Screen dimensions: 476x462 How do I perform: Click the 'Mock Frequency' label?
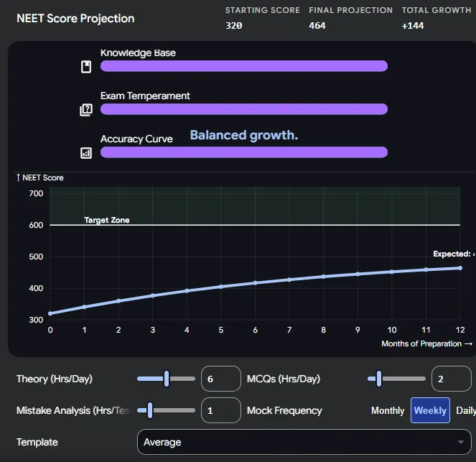[284, 410]
